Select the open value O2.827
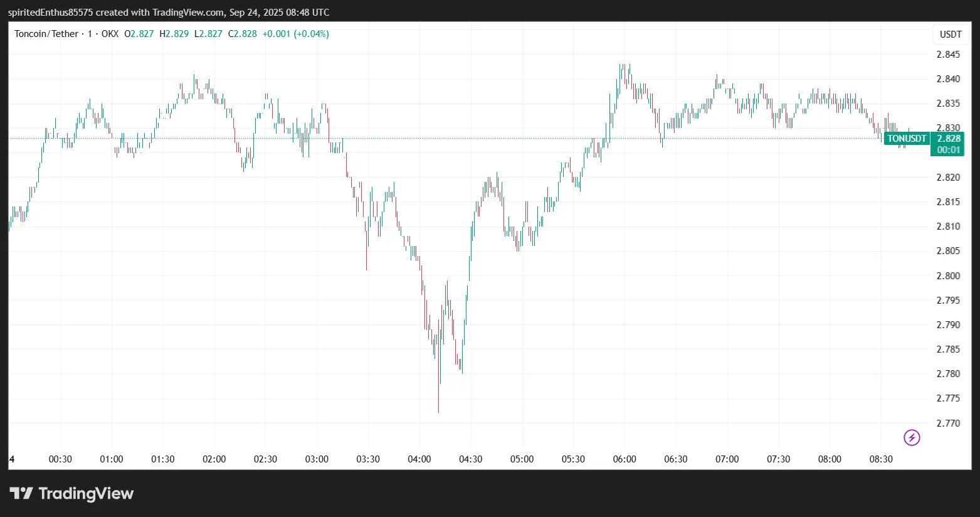Viewport: 980px width, 517px height. (x=139, y=34)
